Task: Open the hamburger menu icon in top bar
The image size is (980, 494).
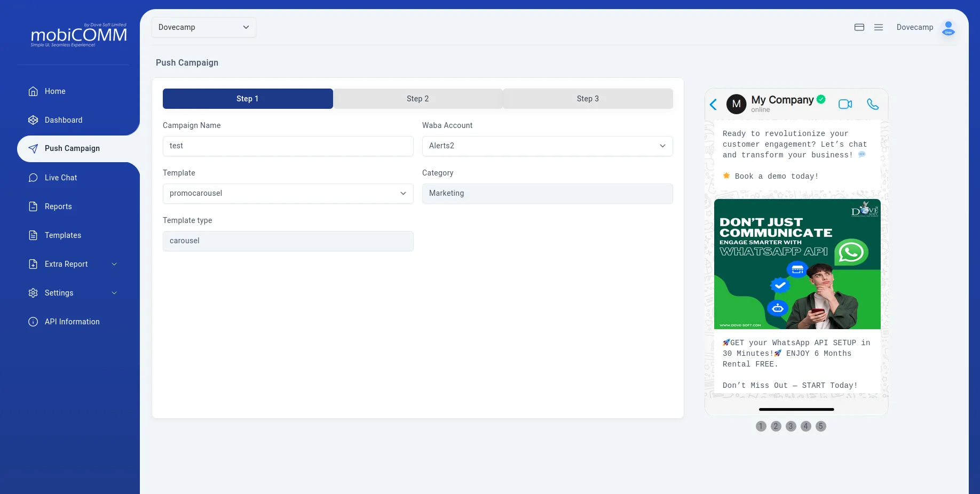Action: 879,27
